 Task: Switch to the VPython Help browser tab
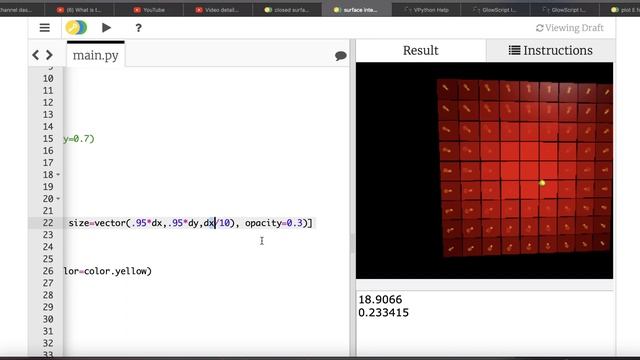point(426,10)
